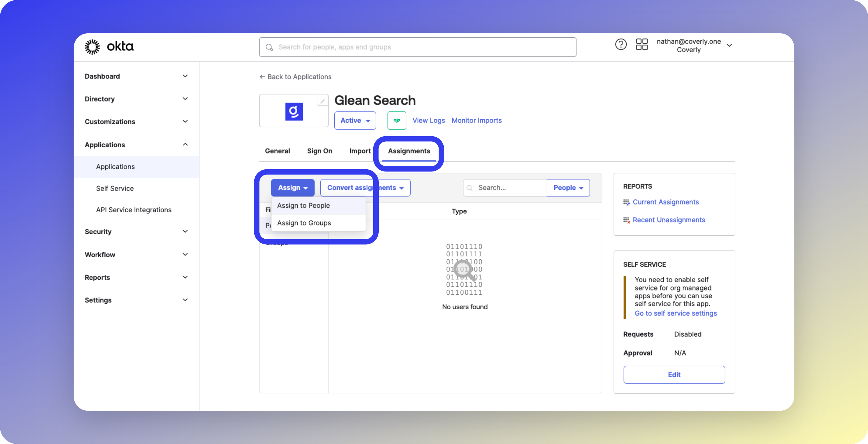This screenshot has height=444, width=868.
Task: Open the help question mark icon
Action: [x=620, y=45]
